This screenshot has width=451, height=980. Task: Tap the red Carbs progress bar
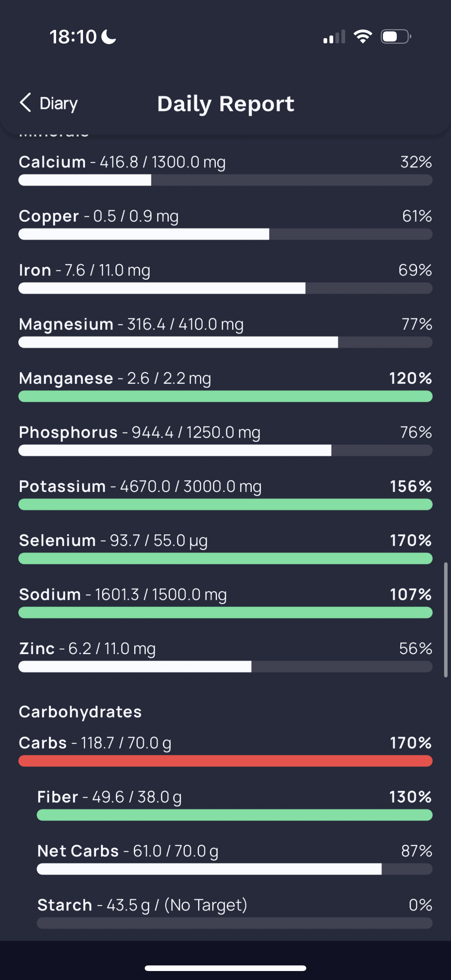225,761
